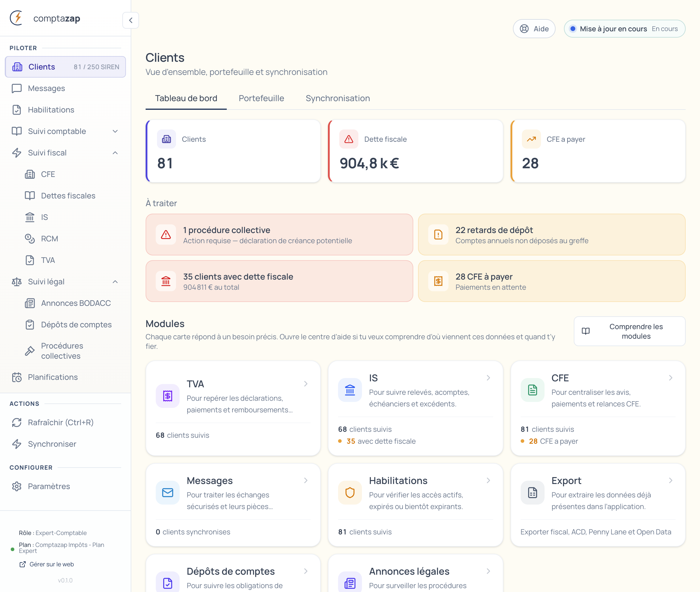Open Paramètres via the gear icon
The image size is (700, 592).
tap(16, 486)
